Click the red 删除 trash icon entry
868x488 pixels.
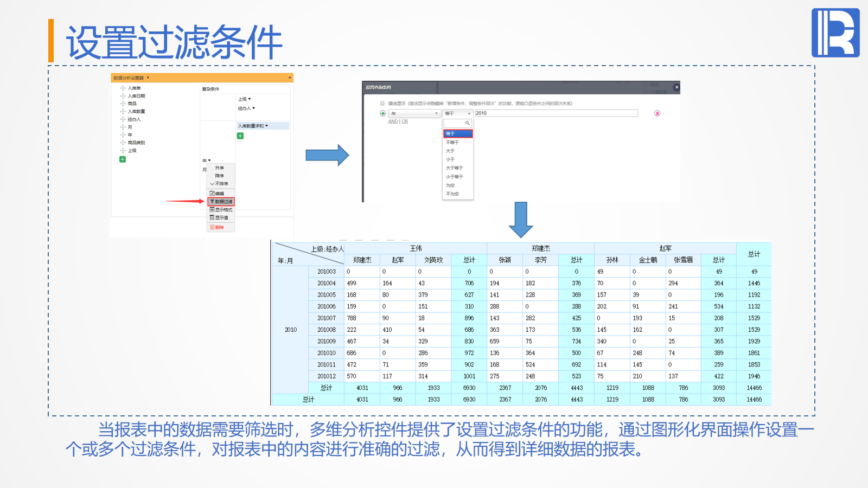click(217, 227)
